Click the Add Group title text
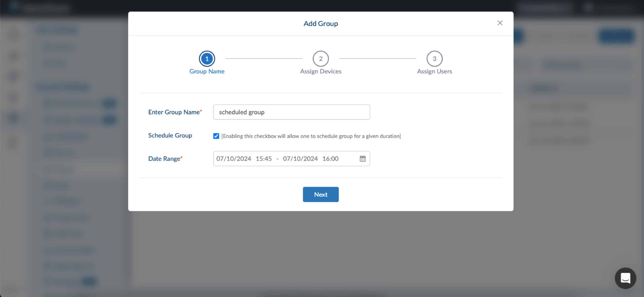644x297 pixels. pos(321,24)
